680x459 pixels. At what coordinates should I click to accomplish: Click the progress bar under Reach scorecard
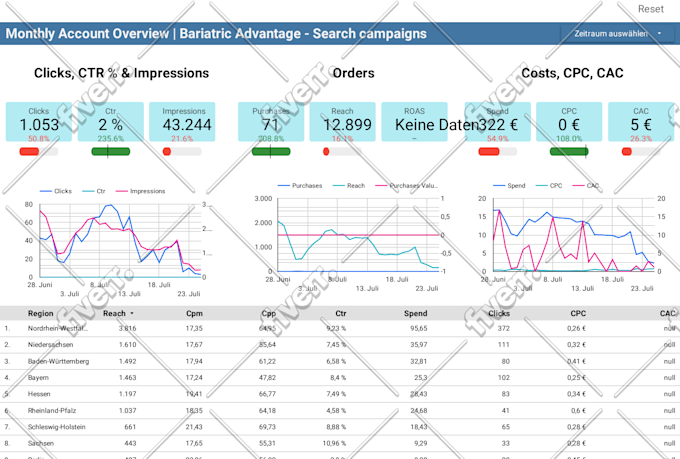click(343, 151)
